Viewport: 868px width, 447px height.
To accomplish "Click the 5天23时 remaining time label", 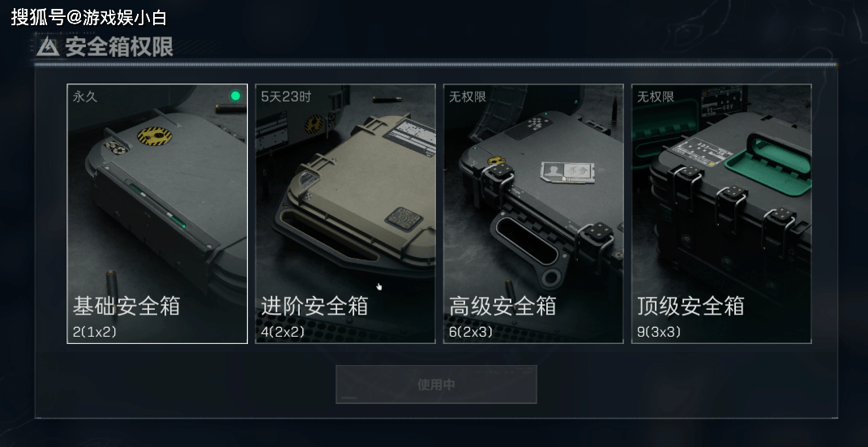I will pos(286,97).
